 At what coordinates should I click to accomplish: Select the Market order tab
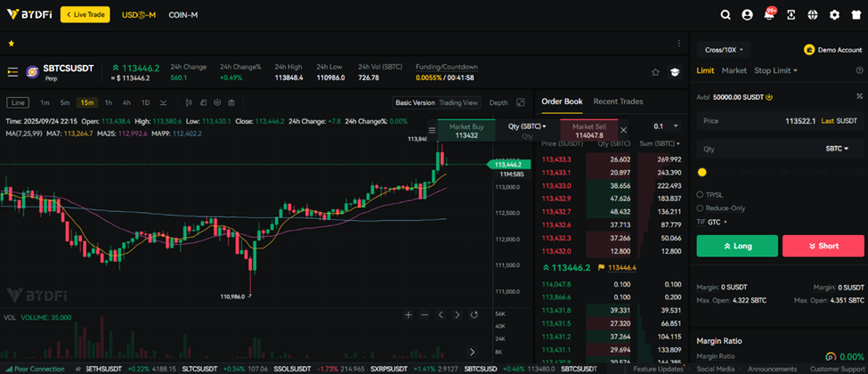coord(734,70)
